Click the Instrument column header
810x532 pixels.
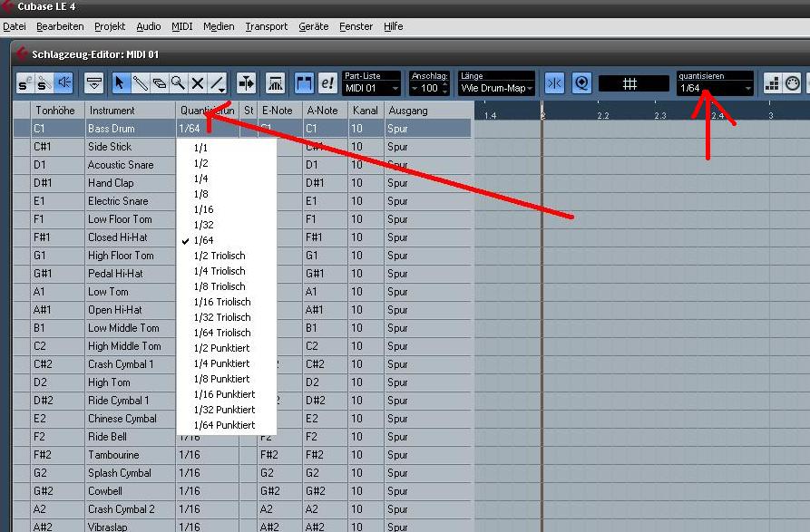coord(131,111)
